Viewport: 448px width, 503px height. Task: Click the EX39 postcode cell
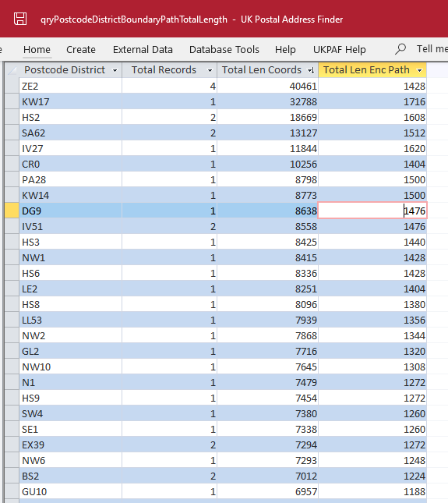[x=70, y=445]
